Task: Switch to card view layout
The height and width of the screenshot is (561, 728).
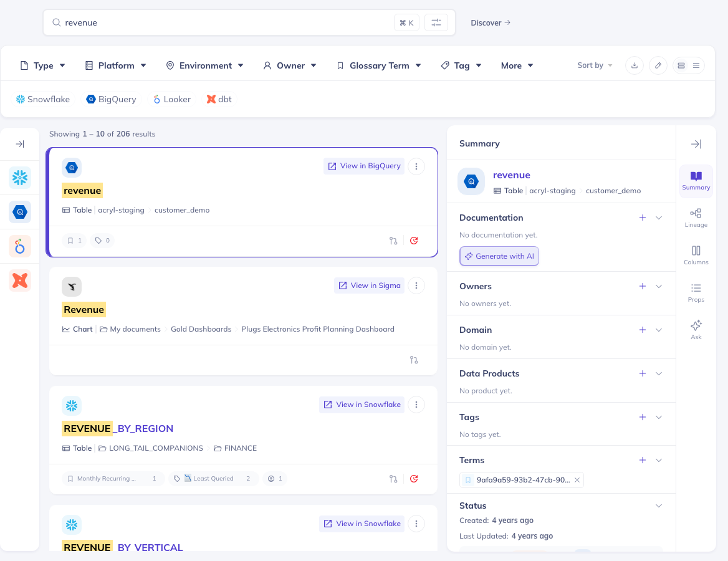Action: tap(681, 65)
